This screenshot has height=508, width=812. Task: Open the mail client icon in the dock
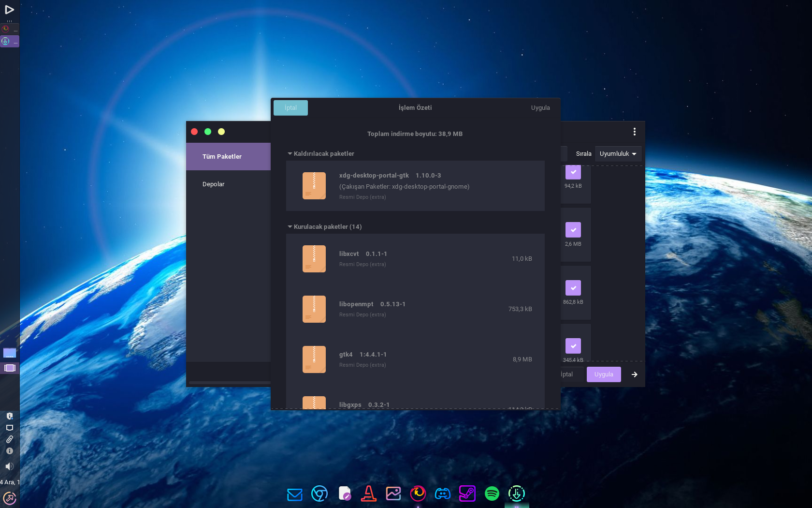tap(294, 494)
